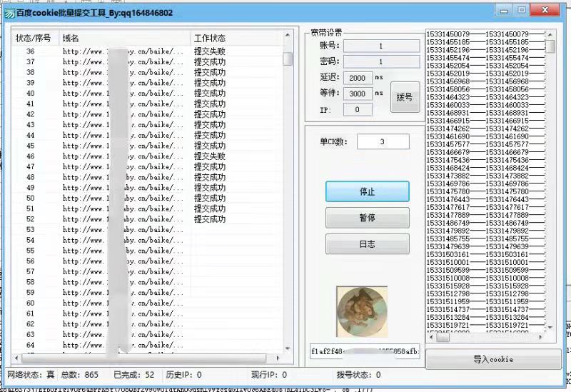Select row 46 with 提交失败 status
This screenshot has width=571, height=392.
point(147,156)
